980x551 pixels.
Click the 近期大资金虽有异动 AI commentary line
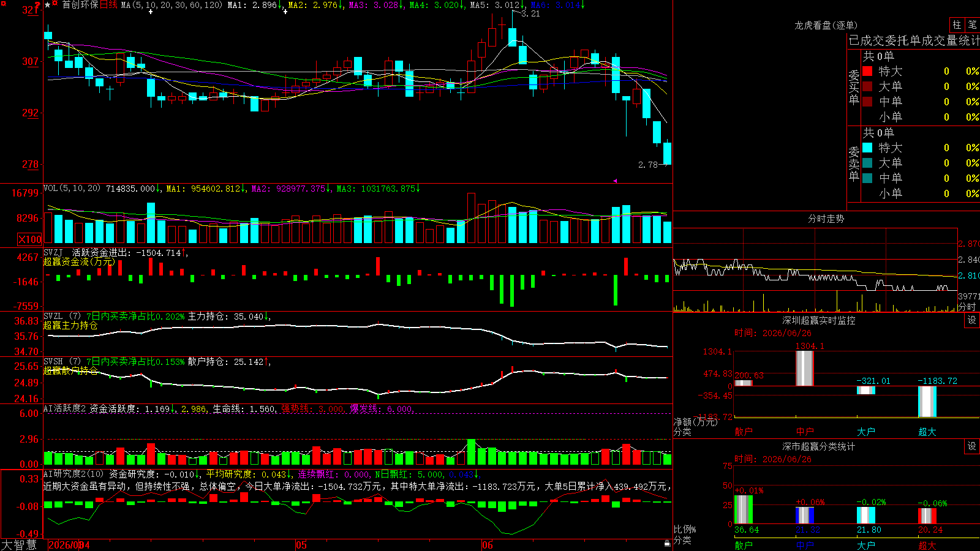[358, 486]
